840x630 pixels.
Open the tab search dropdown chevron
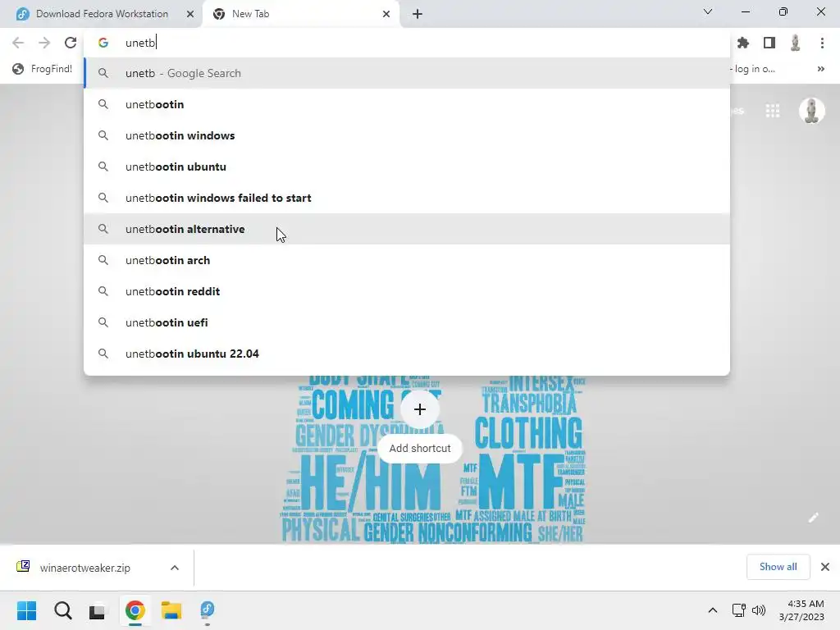click(708, 11)
